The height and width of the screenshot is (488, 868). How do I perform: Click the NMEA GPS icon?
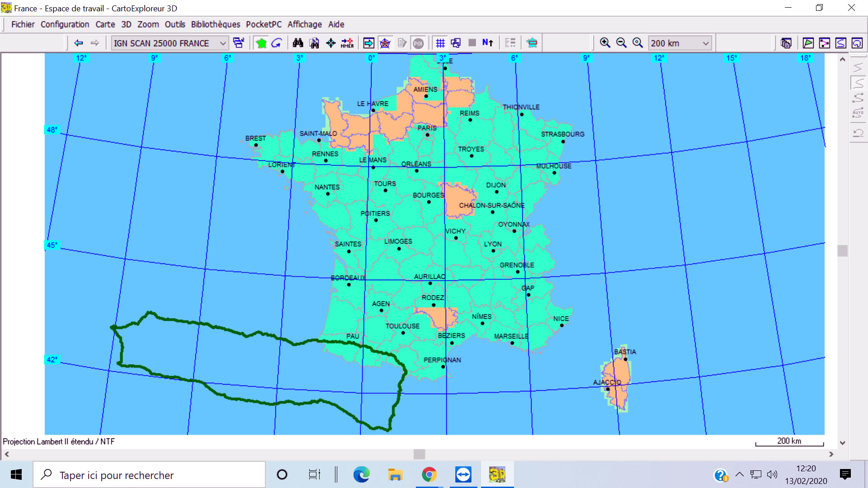click(347, 43)
